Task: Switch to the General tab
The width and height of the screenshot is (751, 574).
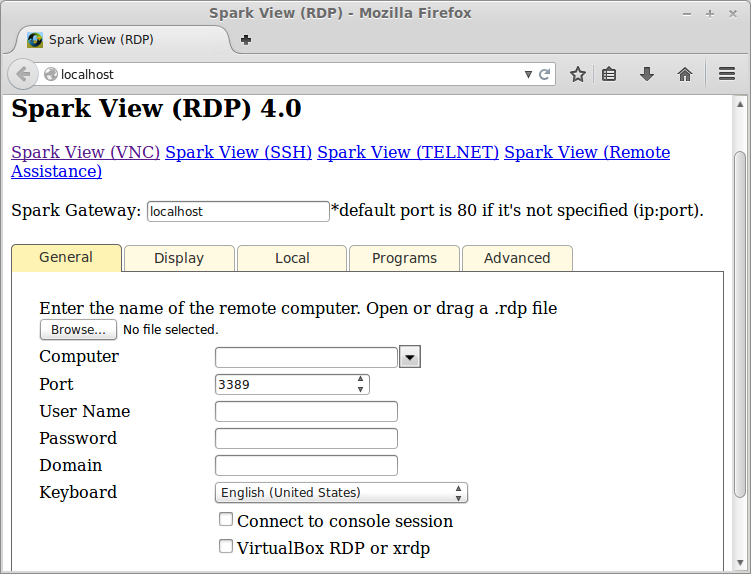Action: pyautogui.click(x=66, y=258)
